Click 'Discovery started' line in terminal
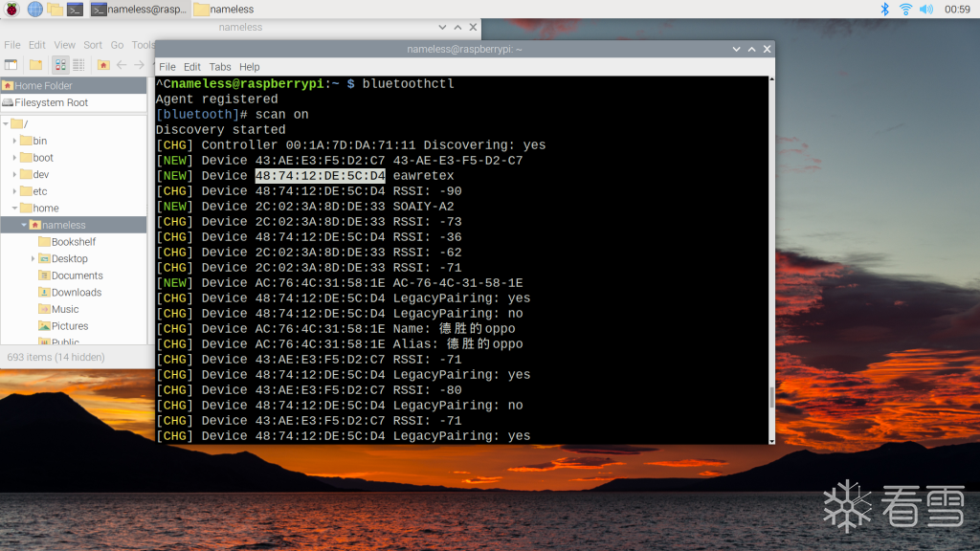 pos(221,130)
